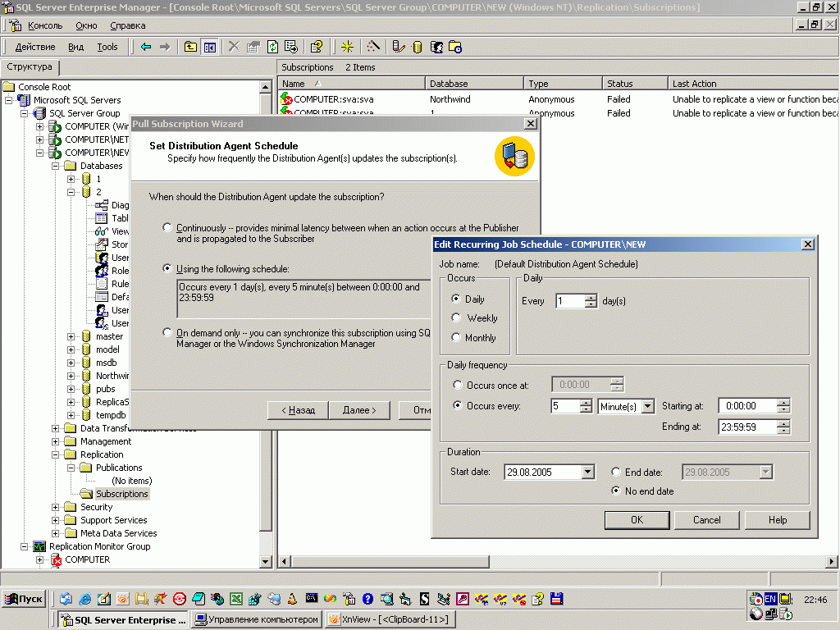Collapse the Replication tree node
840x630 pixels.
coord(55,454)
